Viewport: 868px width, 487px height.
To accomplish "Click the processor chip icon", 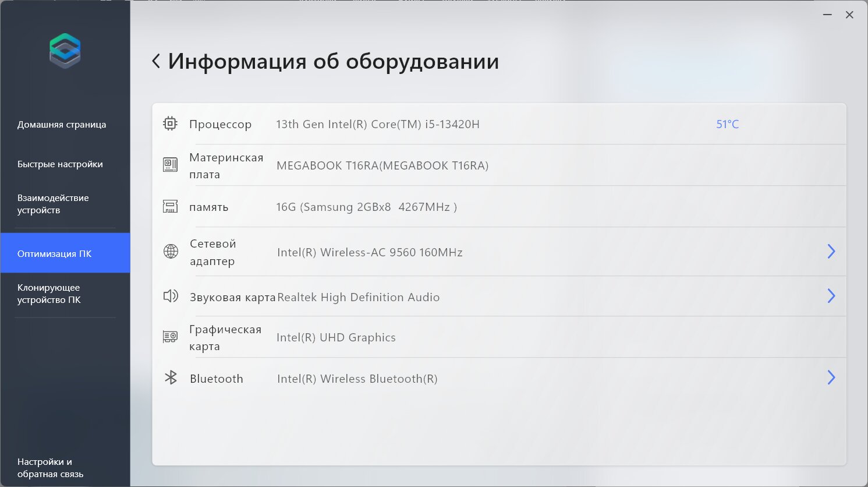I will (x=170, y=123).
